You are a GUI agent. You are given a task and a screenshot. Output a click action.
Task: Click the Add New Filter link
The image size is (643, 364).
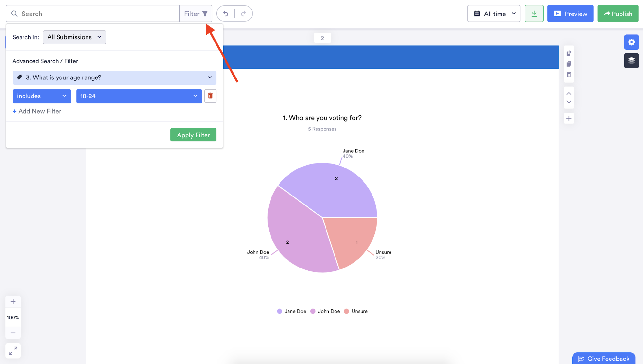coord(37,111)
